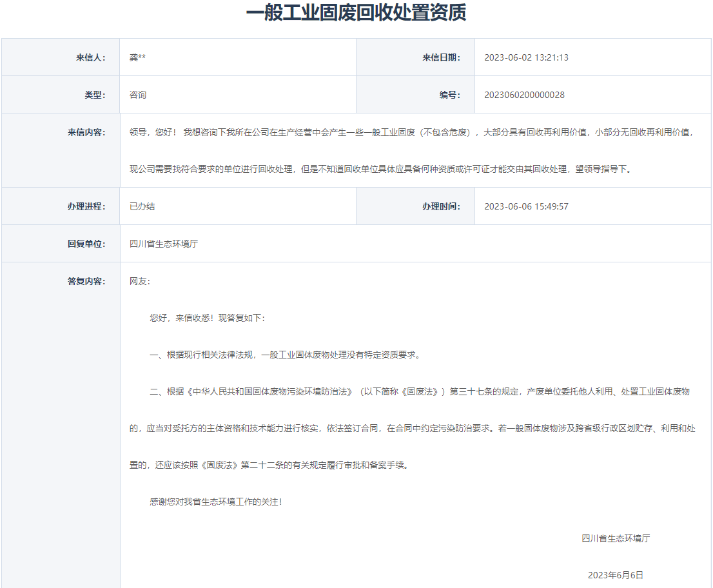This screenshot has height=588, width=713.
Task: Click the 类型 value 咨询
Action: (138, 95)
